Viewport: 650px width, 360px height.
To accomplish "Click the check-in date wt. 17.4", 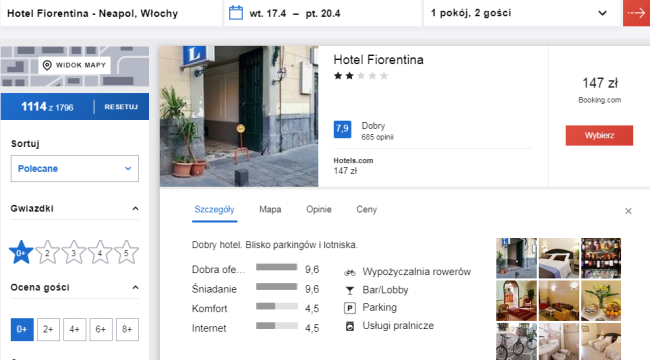I will click(267, 14).
